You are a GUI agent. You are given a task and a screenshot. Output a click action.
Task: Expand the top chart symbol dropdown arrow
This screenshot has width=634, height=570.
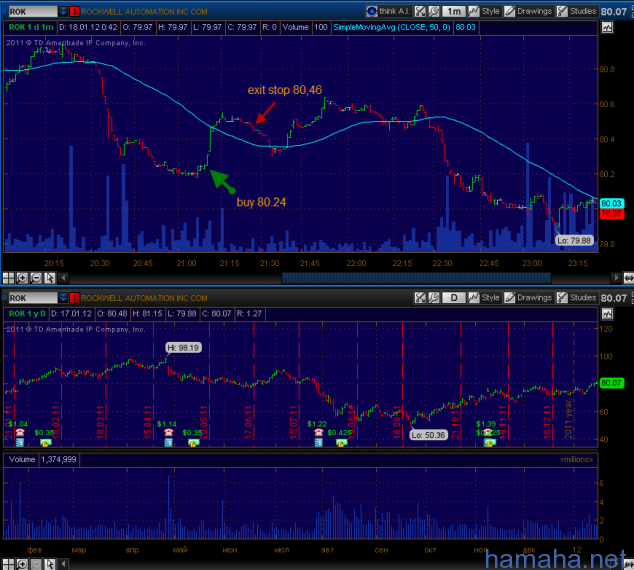63,12
